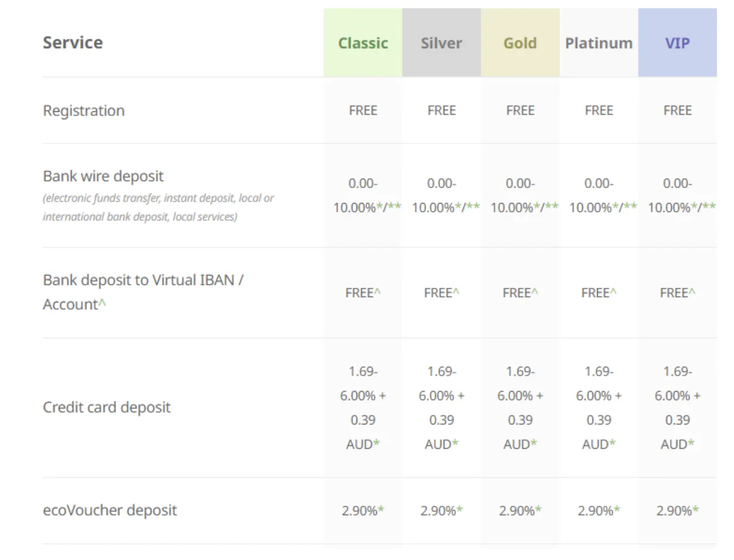Screen dimensions: 734x560
Task: Select the Credit card deposit label
Action: (107, 407)
